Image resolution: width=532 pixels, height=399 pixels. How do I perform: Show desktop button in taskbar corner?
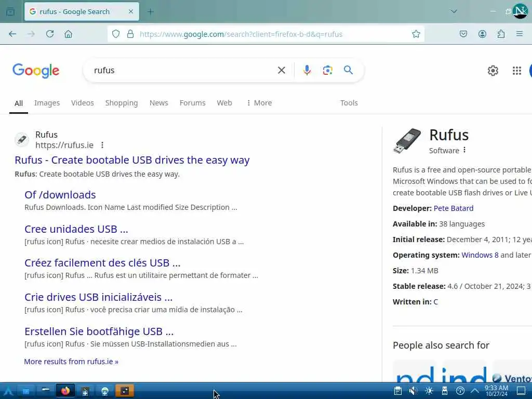[521, 391]
